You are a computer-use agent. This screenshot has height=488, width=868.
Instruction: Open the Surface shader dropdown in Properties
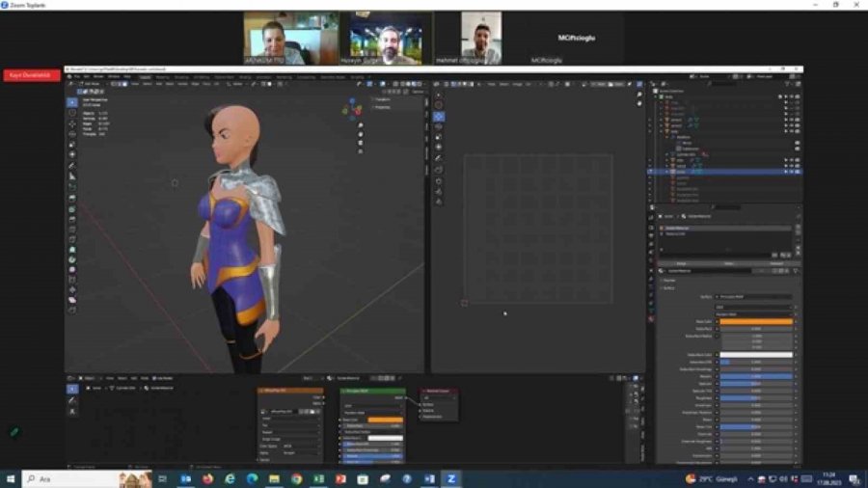tap(754, 297)
